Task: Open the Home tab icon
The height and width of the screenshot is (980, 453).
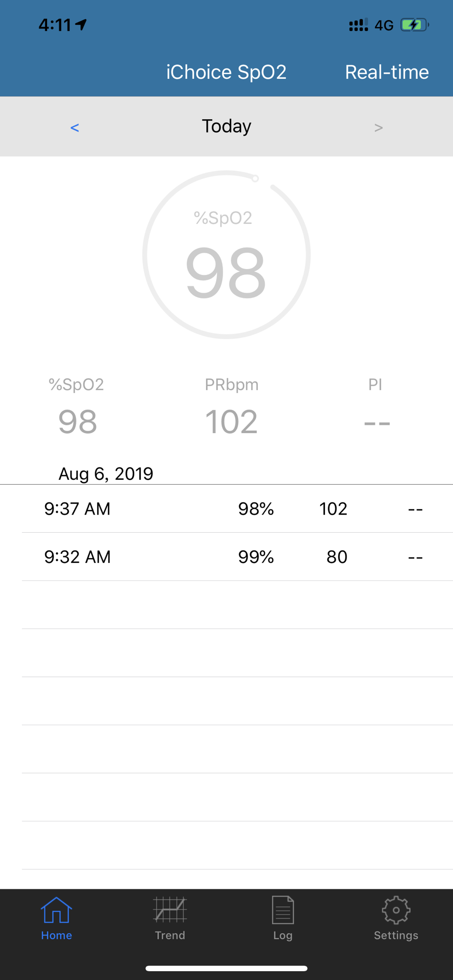Action: (x=56, y=910)
